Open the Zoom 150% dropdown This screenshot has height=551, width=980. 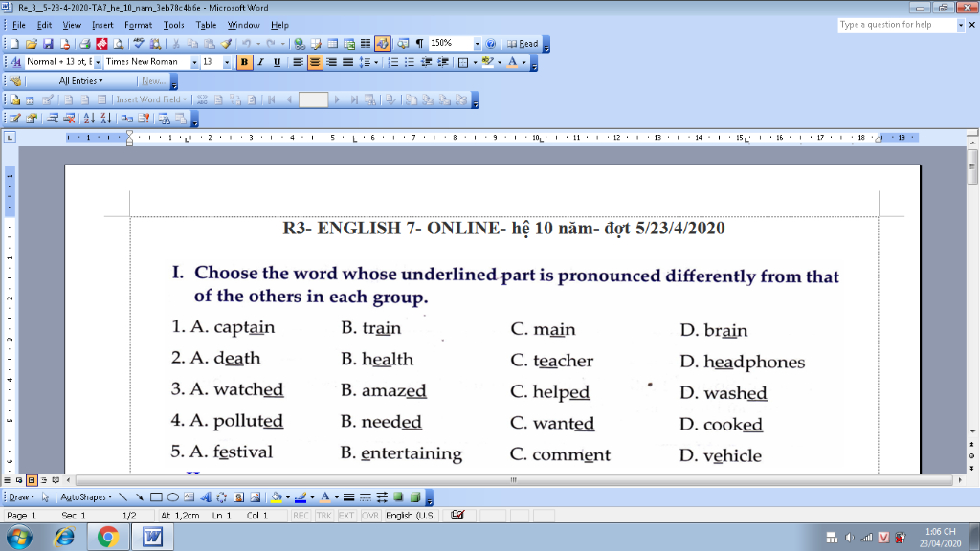pos(477,44)
